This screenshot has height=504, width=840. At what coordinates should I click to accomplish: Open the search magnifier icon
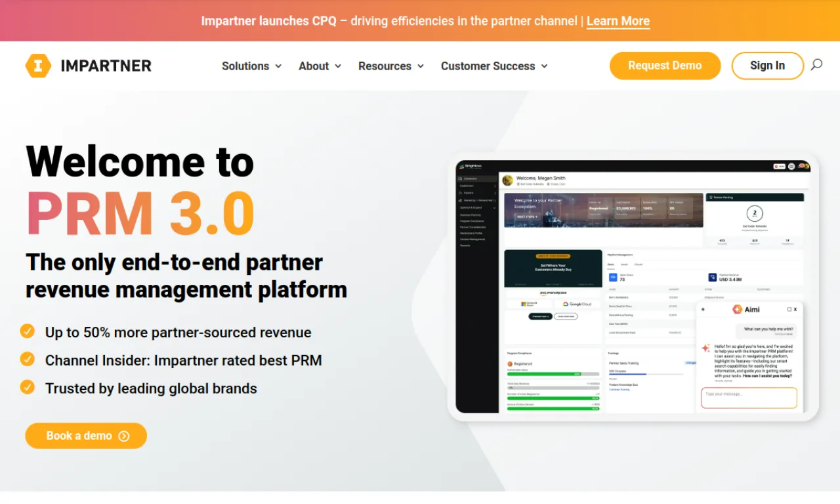point(816,65)
